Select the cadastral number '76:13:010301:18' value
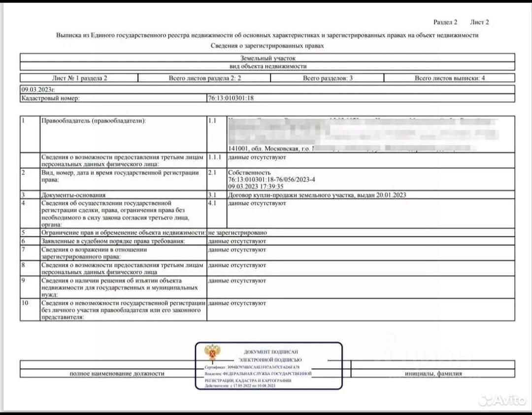 (231, 98)
